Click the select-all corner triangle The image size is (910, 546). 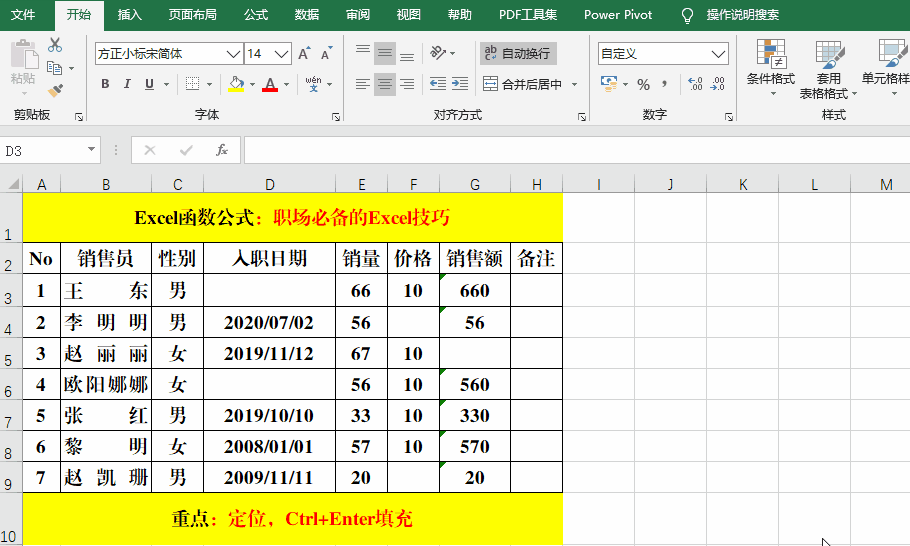point(12,184)
